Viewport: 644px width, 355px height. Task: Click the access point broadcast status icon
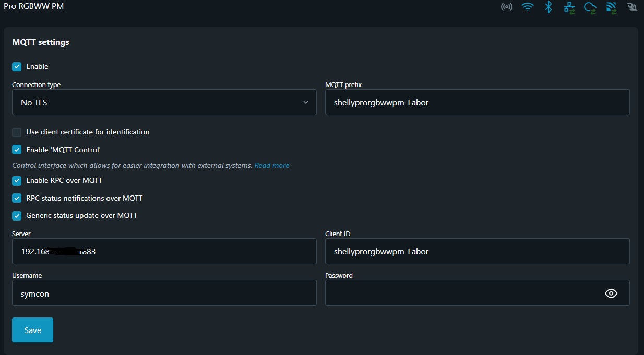pos(506,7)
